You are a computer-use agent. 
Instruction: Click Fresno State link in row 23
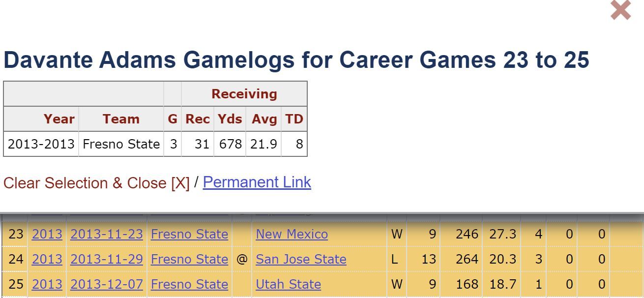coord(189,234)
